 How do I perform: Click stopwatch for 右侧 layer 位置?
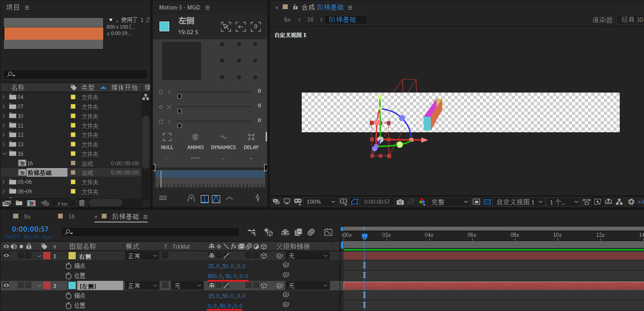pos(68,276)
